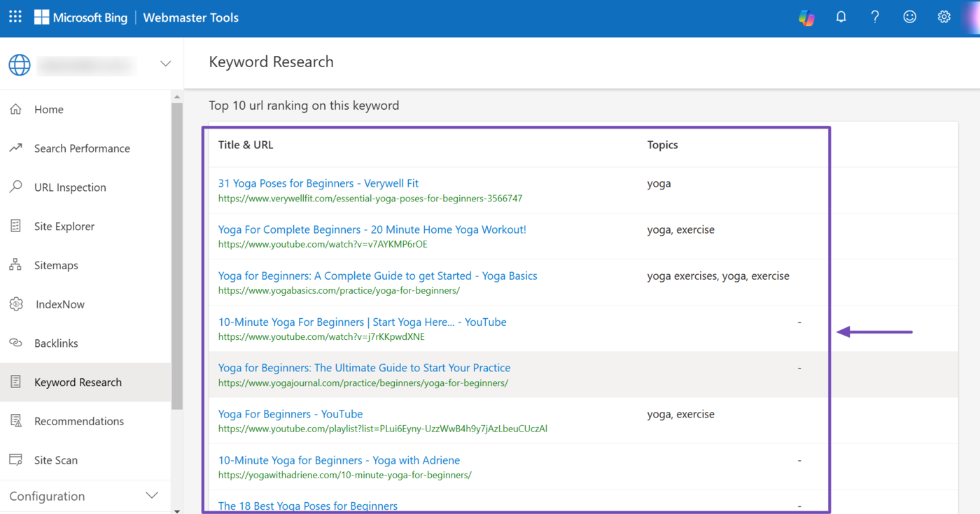This screenshot has width=980, height=514.
Task: Go to Home in sidebar
Action: (48, 110)
